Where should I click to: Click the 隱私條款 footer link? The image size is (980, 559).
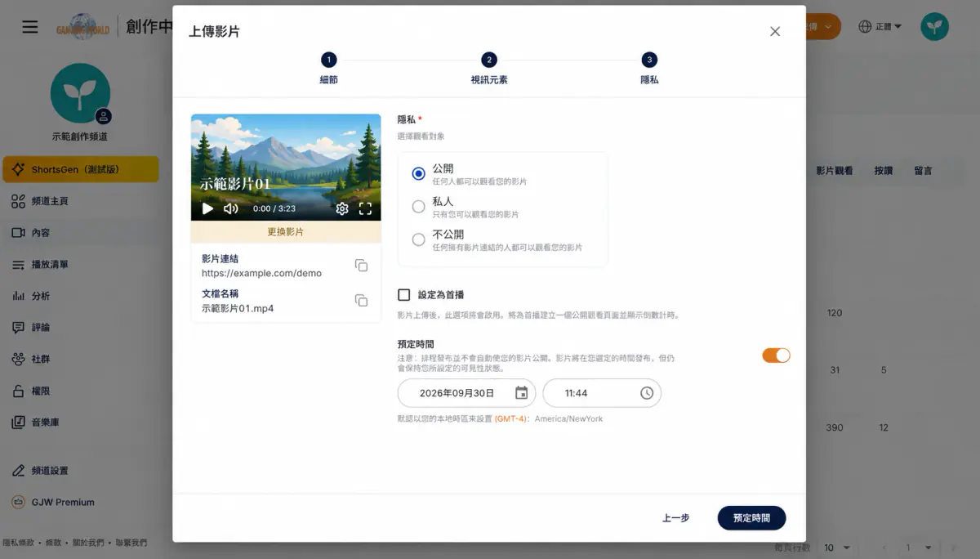20,543
